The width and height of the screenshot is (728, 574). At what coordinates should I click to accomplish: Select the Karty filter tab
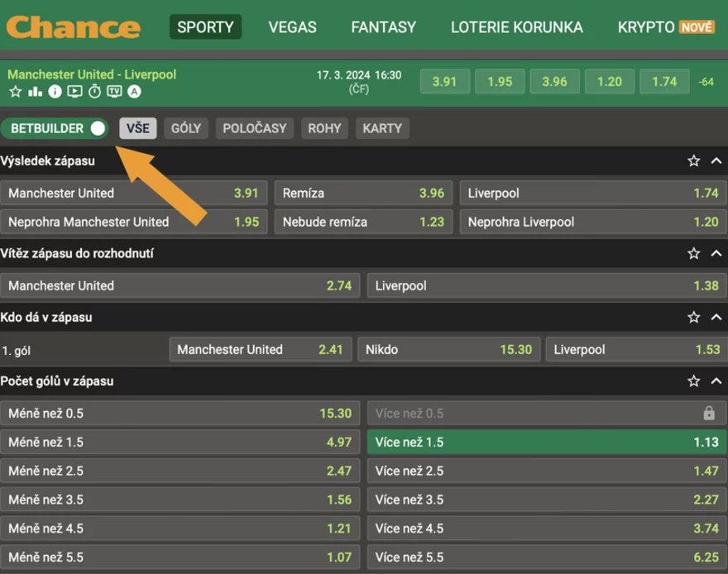point(382,128)
